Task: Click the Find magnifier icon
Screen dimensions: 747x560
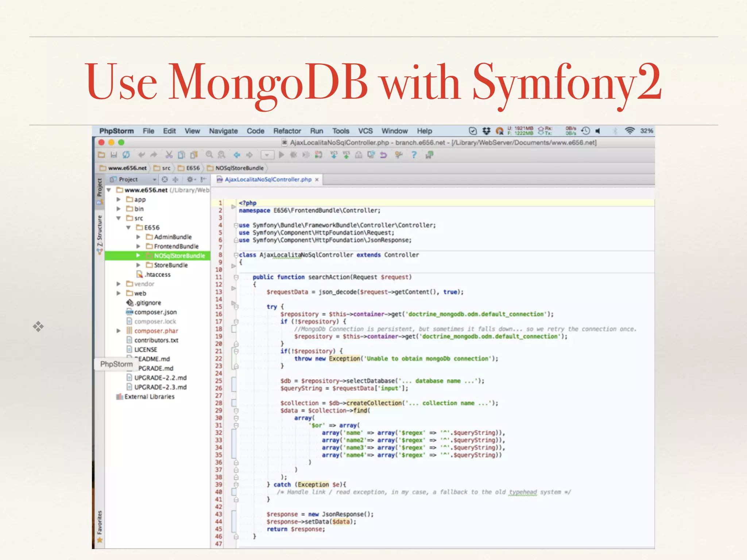Action: tap(209, 155)
